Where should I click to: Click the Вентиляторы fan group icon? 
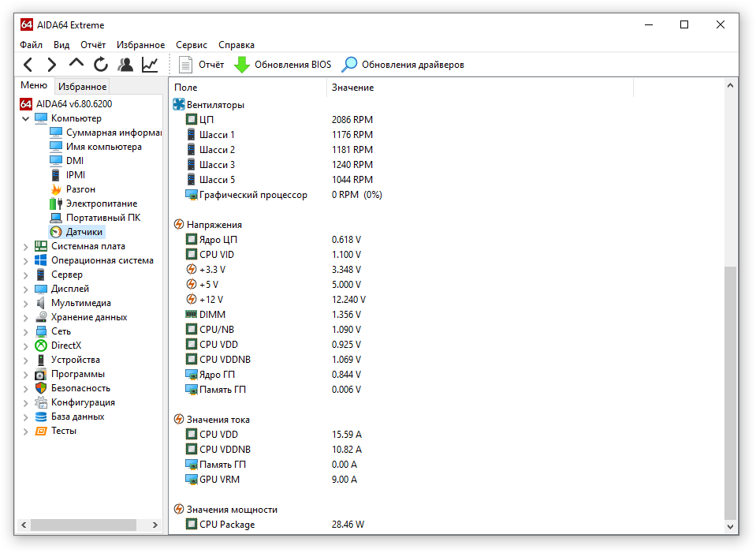(179, 104)
